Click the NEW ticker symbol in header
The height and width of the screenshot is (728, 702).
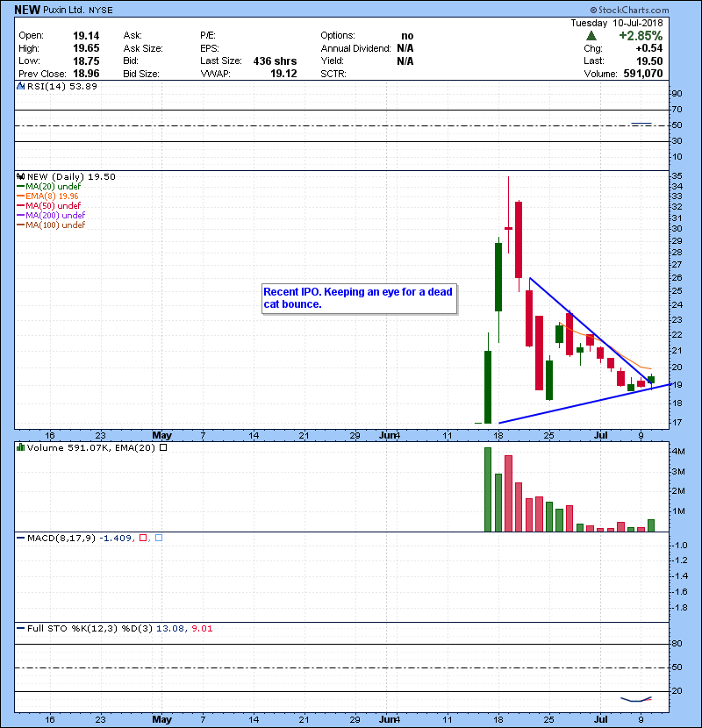pyautogui.click(x=26, y=9)
